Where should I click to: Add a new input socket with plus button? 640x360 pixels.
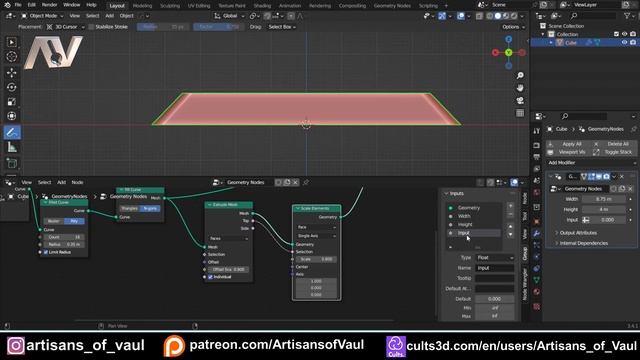(510, 206)
